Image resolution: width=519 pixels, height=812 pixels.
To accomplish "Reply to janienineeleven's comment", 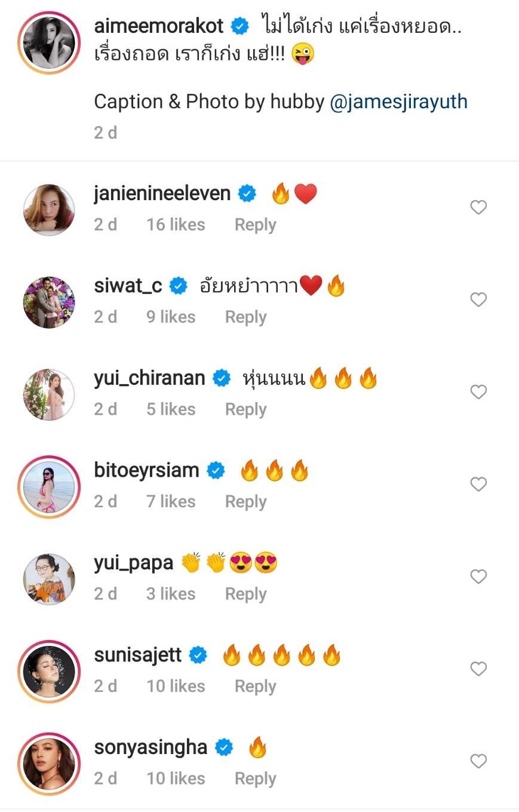I will pos(255,225).
